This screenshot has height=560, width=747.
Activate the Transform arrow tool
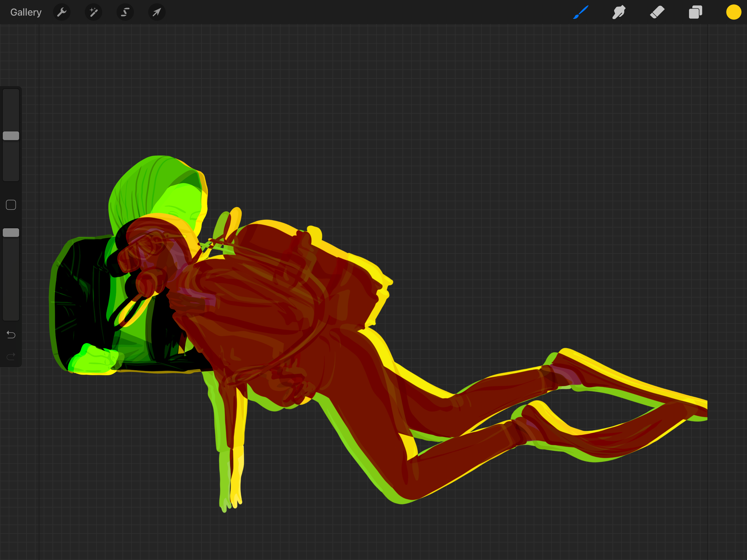[157, 12]
